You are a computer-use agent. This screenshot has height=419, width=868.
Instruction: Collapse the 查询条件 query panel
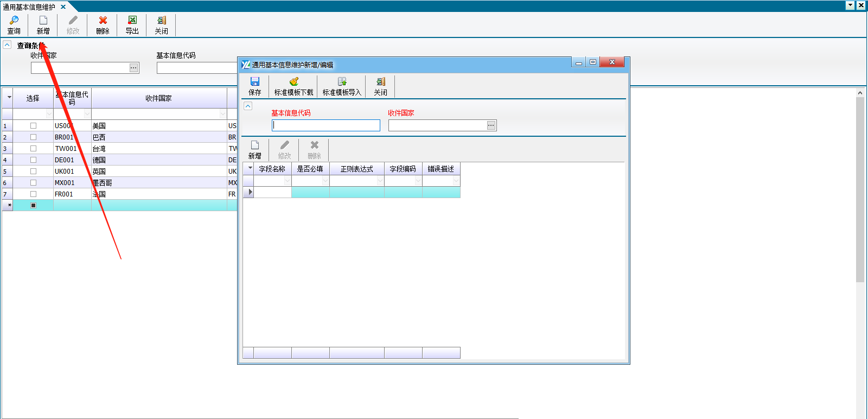tap(7, 45)
